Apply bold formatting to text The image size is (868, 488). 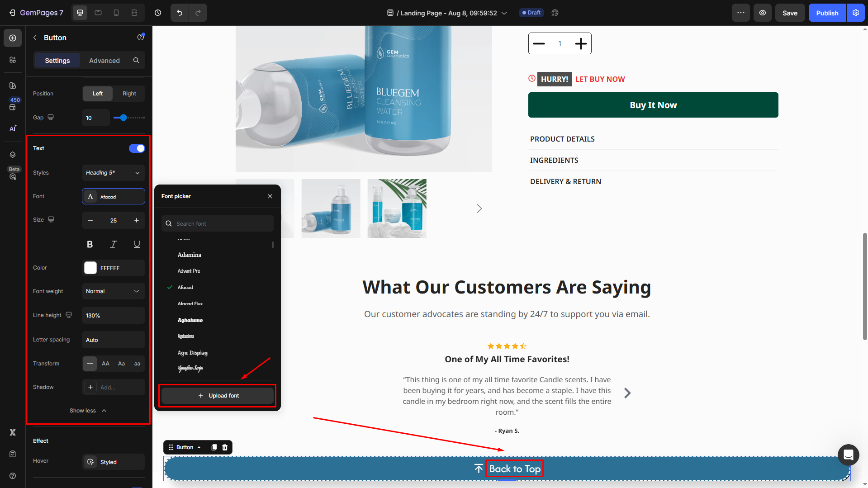point(90,244)
